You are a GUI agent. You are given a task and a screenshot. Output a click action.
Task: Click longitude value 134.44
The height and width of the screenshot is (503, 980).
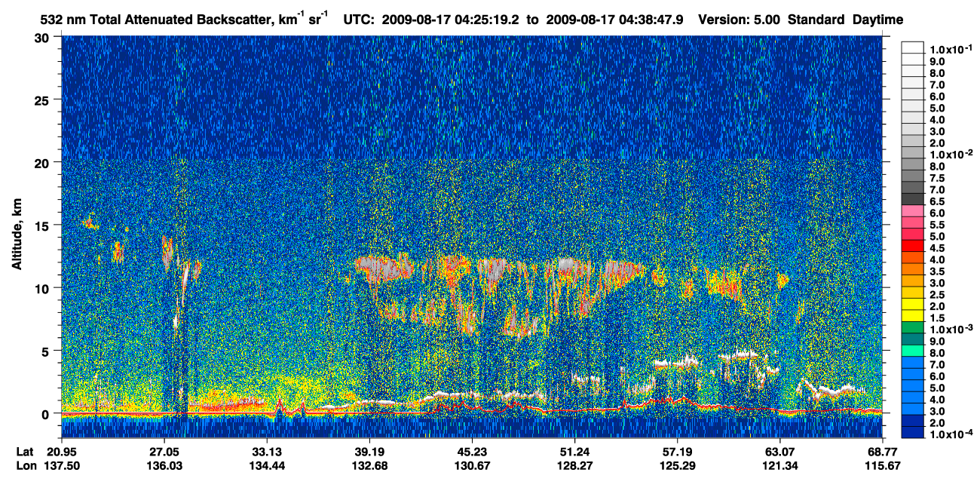click(267, 466)
